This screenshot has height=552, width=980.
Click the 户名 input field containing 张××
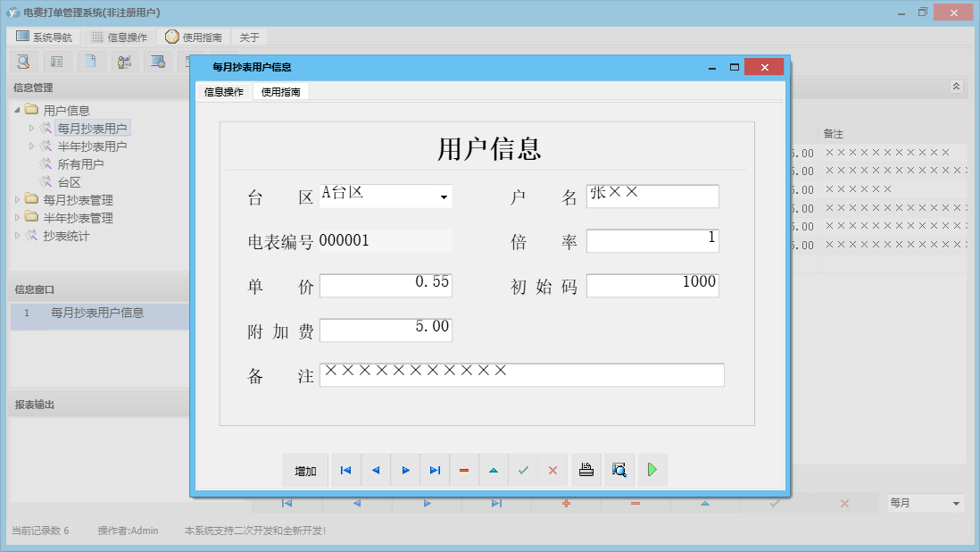(x=652, y=196)
